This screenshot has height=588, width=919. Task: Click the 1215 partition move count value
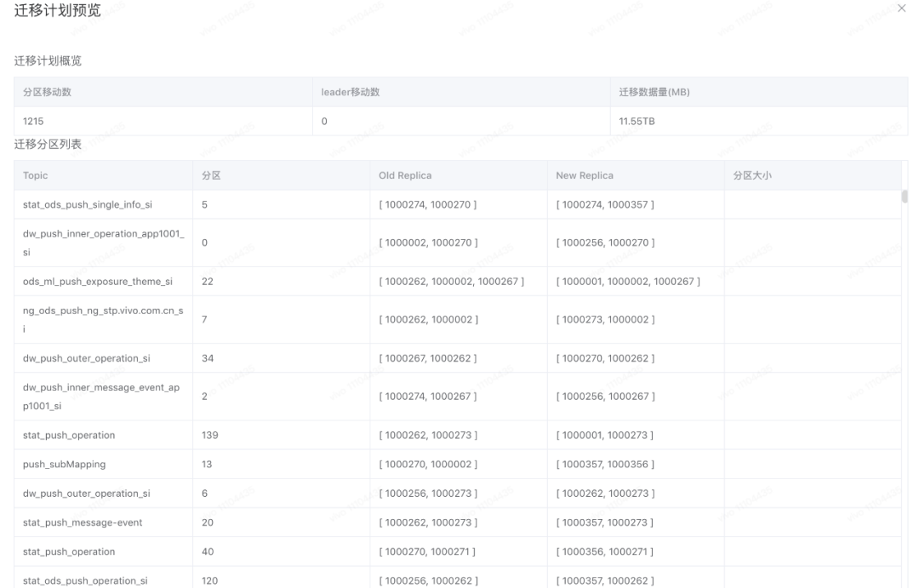click(33, 122)
